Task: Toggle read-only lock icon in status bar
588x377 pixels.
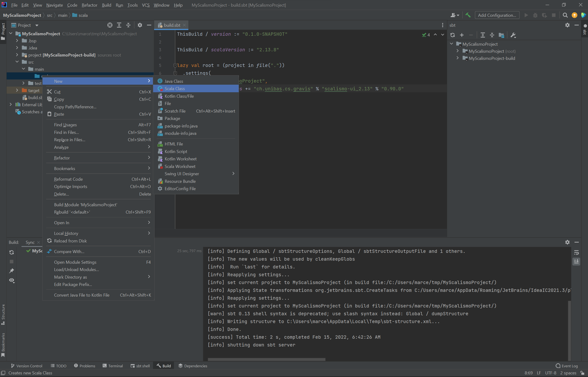Action: click(582, 373)
